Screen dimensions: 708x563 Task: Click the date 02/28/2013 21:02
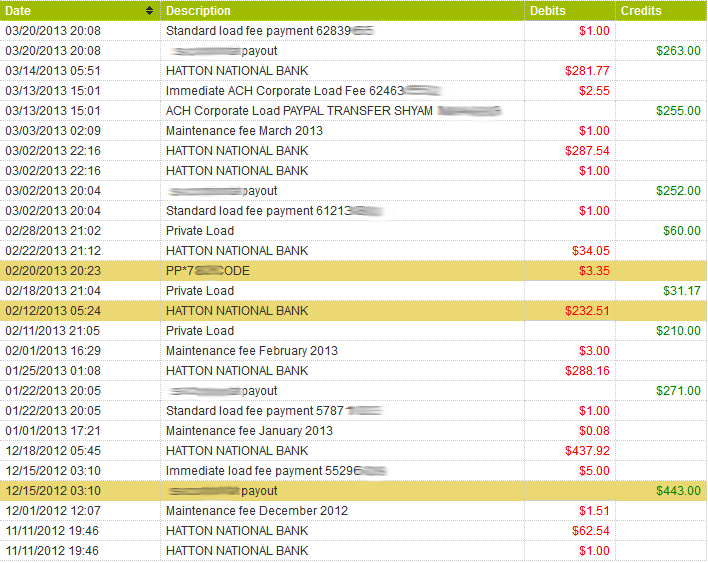coord(53,231)
